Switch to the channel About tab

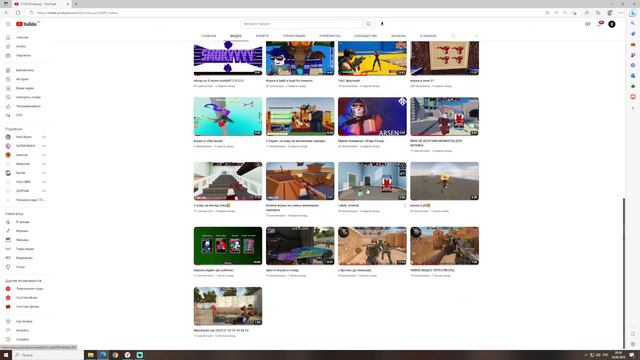click(x=428, y=36)
